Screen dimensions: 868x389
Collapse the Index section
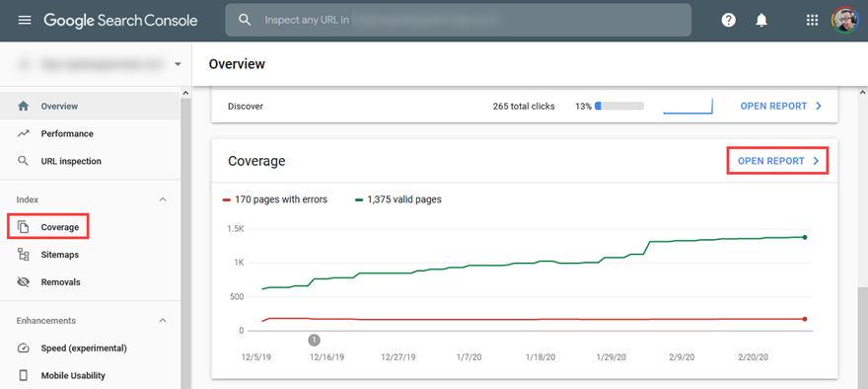(163, 199)
